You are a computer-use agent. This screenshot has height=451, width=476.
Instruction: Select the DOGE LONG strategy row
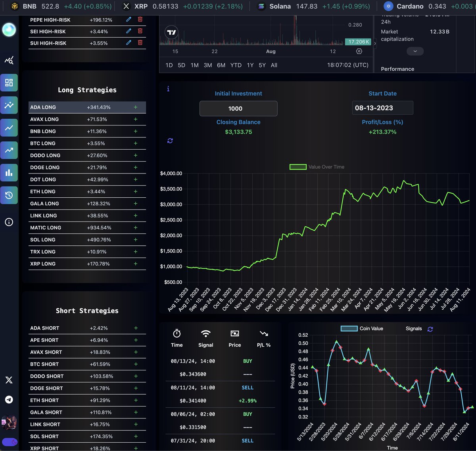tap(87, 167)
